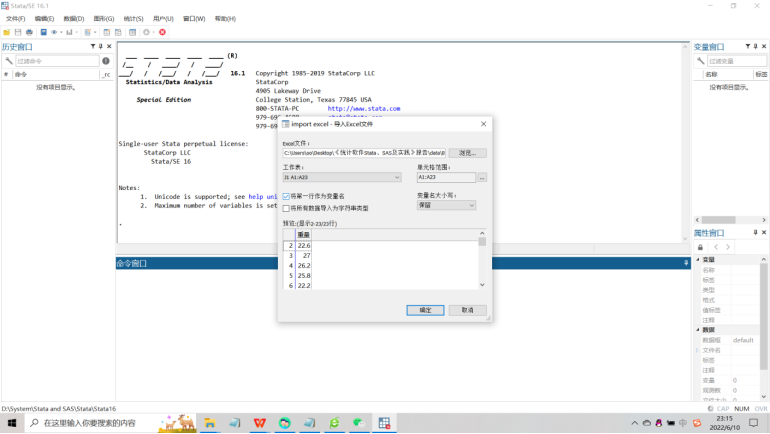The width and height of the screenshot is (770, 434).
Task: Close the import excel dialog
Action: (x=483, y=124)
